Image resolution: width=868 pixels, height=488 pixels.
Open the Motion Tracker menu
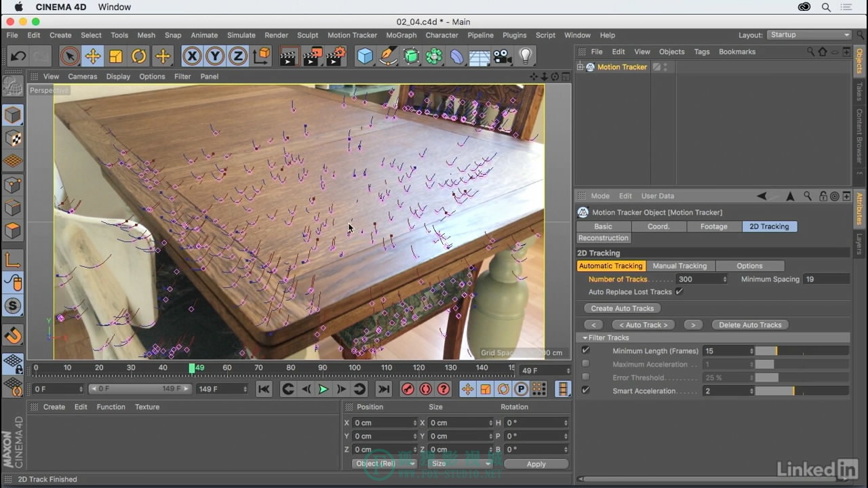(352, 35)
